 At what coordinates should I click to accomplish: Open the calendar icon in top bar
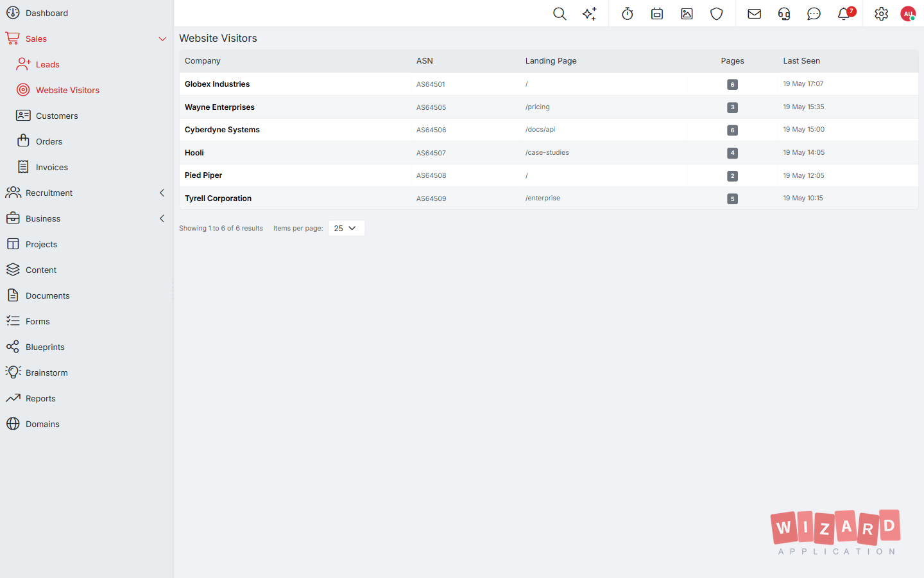pyautogui.click(x=657, y=13)
